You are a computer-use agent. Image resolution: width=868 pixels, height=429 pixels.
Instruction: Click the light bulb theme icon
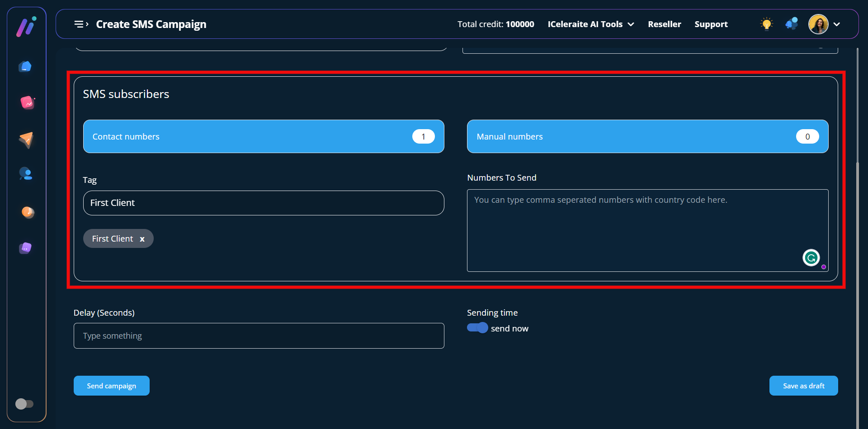pyautogui.click(x=766, y=24)
